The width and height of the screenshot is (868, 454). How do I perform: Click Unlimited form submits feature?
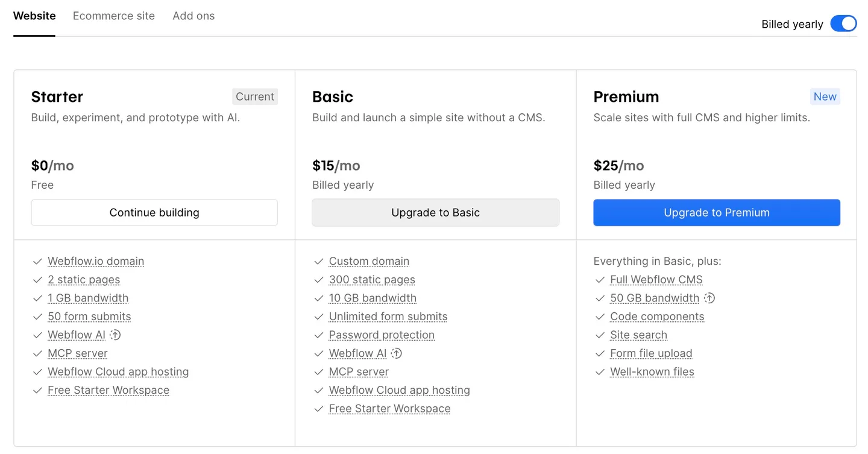(388, 317)
